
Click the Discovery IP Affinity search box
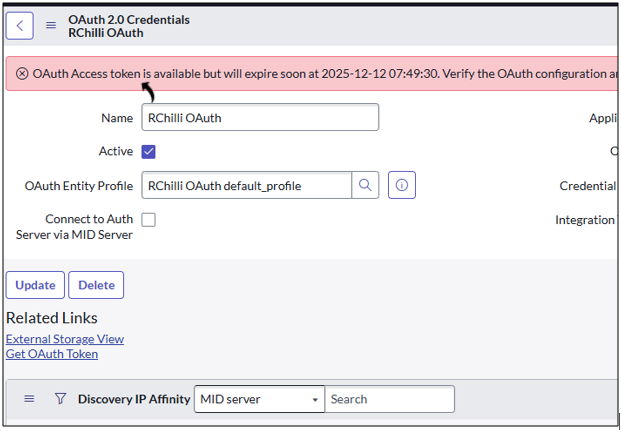389,399
